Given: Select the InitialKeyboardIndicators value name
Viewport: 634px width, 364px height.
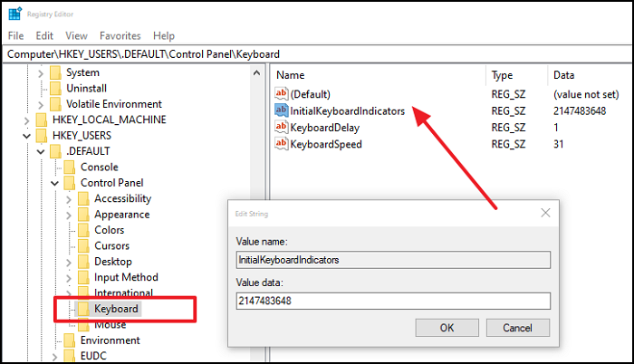Looking at the screenshot, I should (347, 111).
